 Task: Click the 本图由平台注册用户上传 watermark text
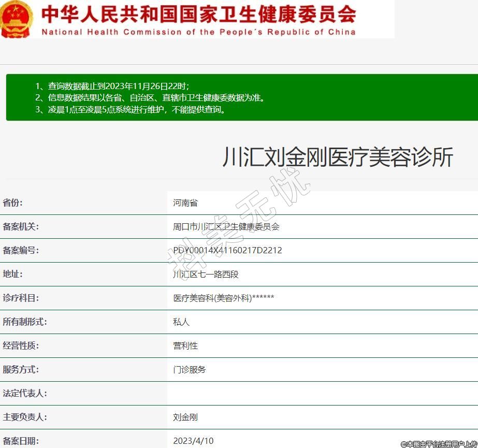439,444
